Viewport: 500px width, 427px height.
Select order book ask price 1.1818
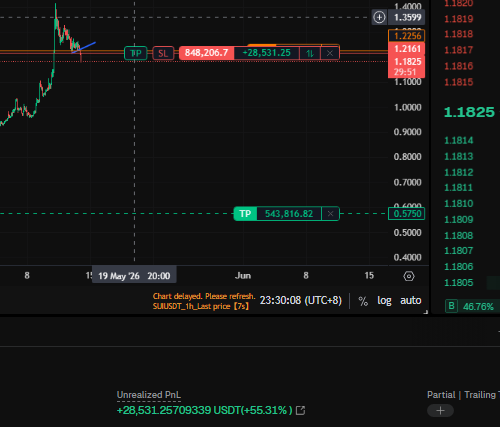459,34
